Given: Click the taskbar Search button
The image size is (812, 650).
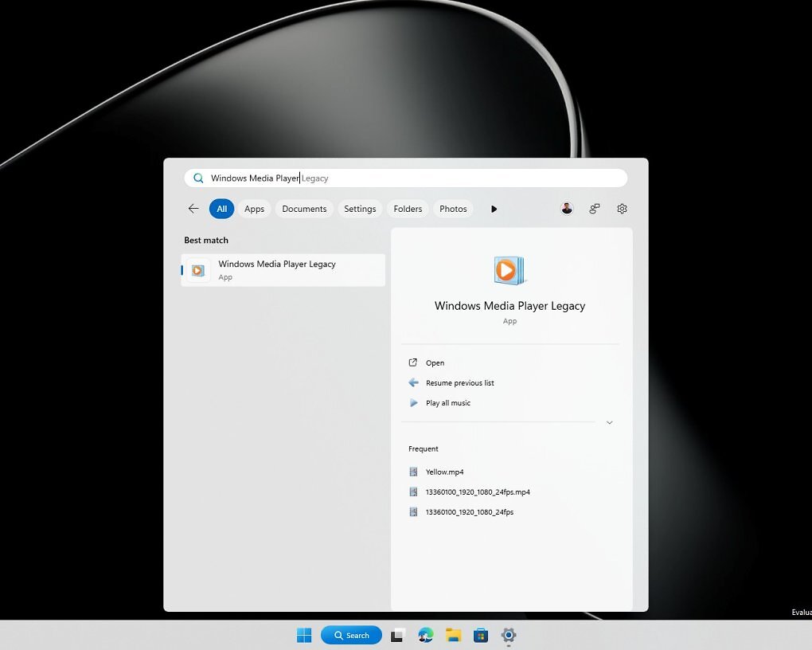Looking at the screenshot, I should click(x=351, y=635).
